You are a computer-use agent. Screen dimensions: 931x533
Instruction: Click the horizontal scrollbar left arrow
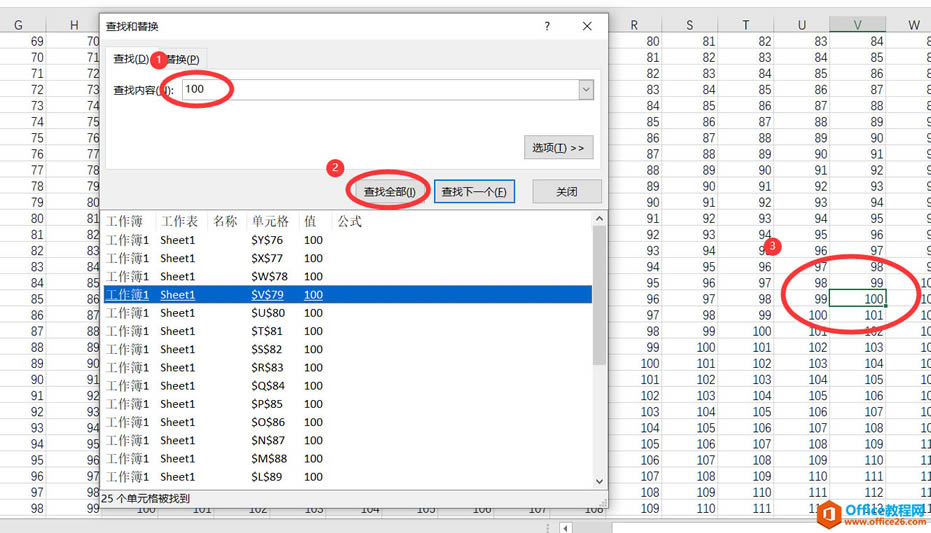(566, 527)
